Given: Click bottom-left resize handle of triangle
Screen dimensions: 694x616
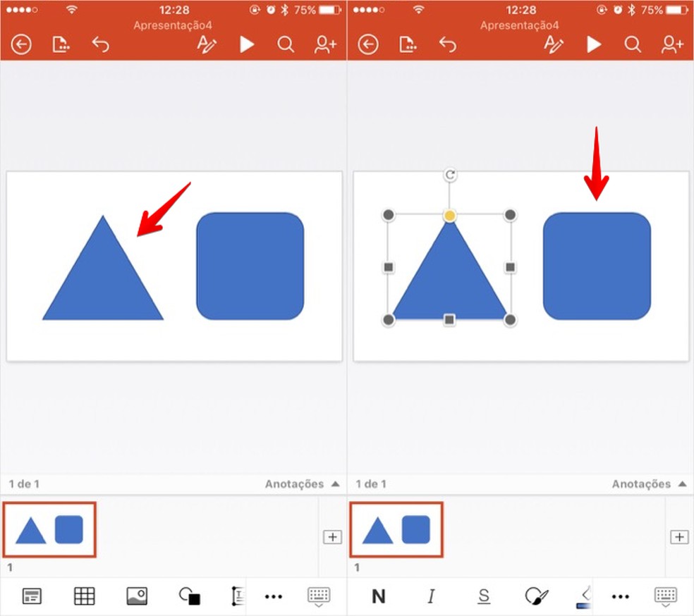Looking at the screenshot, I should tap(388, 319).
